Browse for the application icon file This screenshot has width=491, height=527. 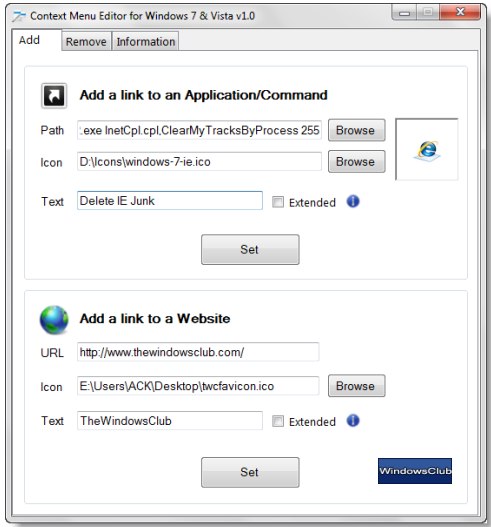point(357,162)
